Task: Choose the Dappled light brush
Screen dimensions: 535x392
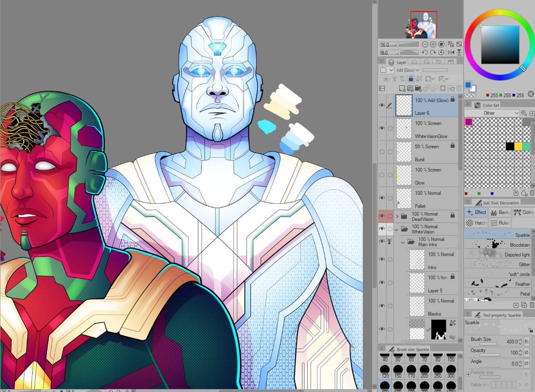Action: click(498, 254)
